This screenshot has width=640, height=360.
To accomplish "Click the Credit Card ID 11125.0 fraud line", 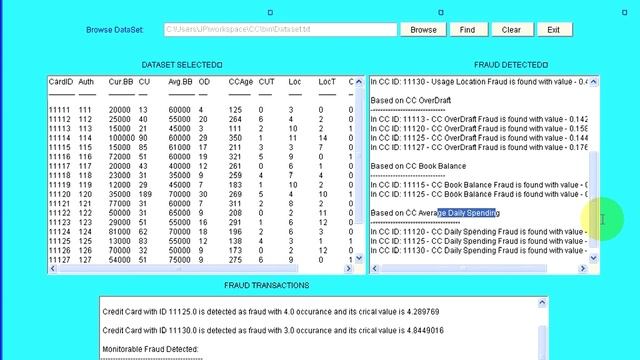I will (271, 312).
